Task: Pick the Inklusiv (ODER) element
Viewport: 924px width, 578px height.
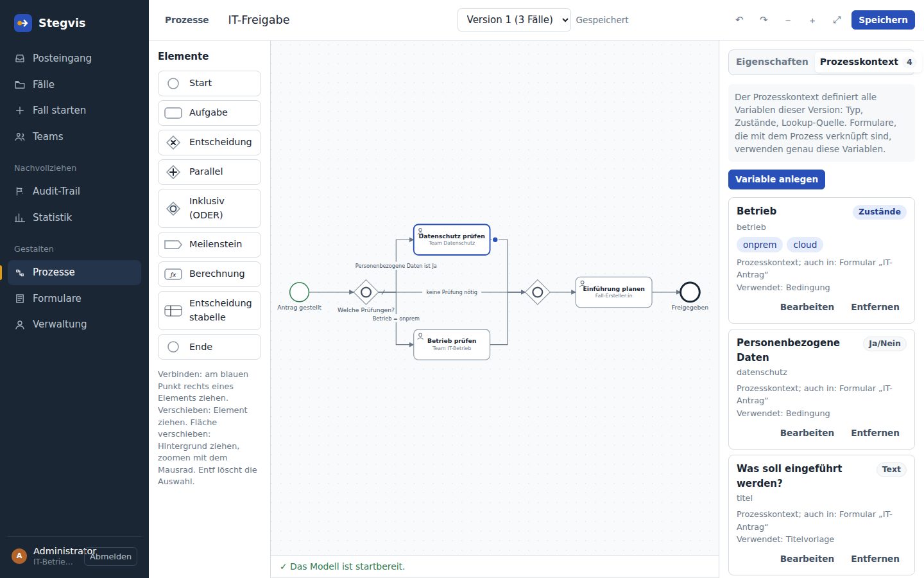Action: point(209,208)
